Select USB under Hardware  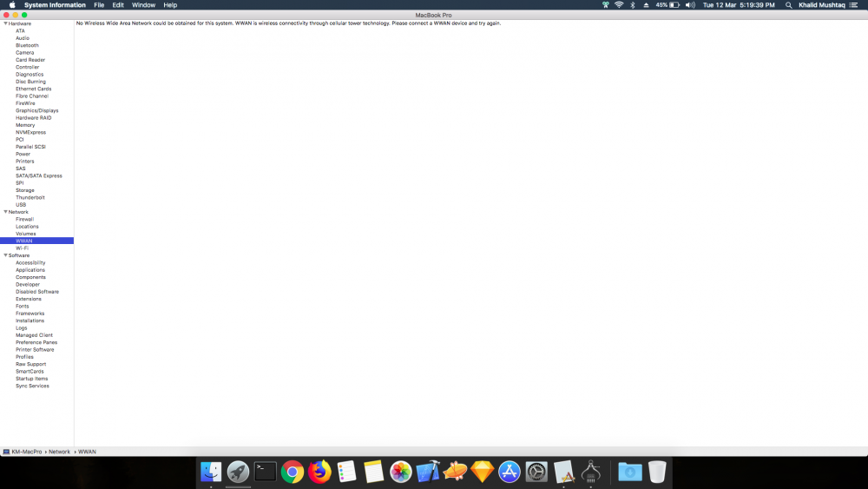coord(21,205)
